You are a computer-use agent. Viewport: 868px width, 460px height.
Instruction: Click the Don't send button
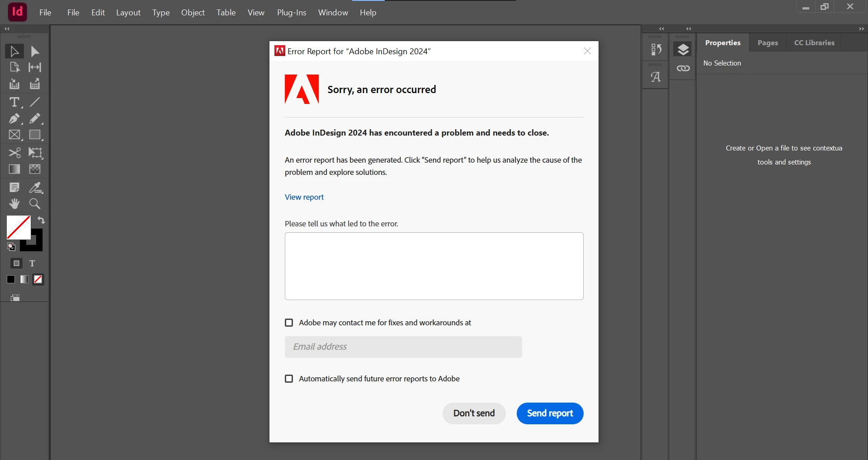coord(474,413)
